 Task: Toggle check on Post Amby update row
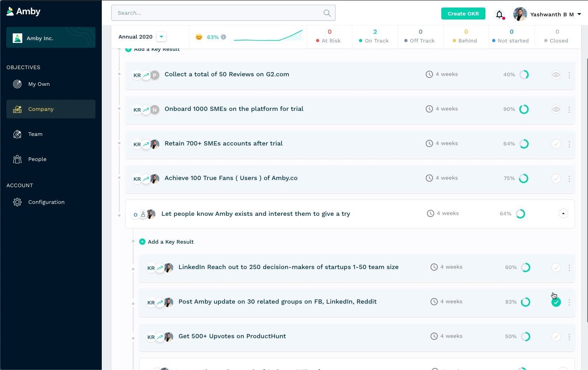556,302
